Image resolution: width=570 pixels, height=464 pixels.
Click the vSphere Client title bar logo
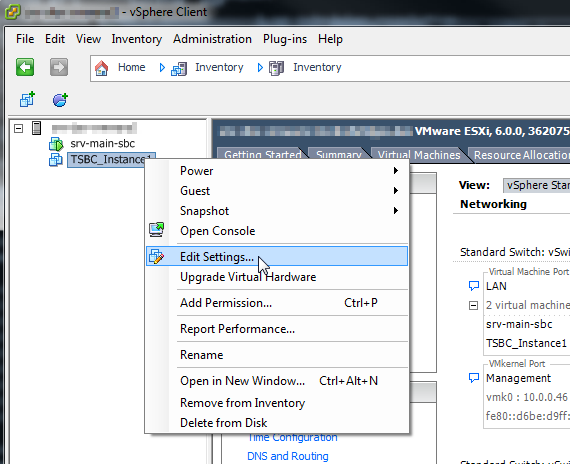point(13,12)
